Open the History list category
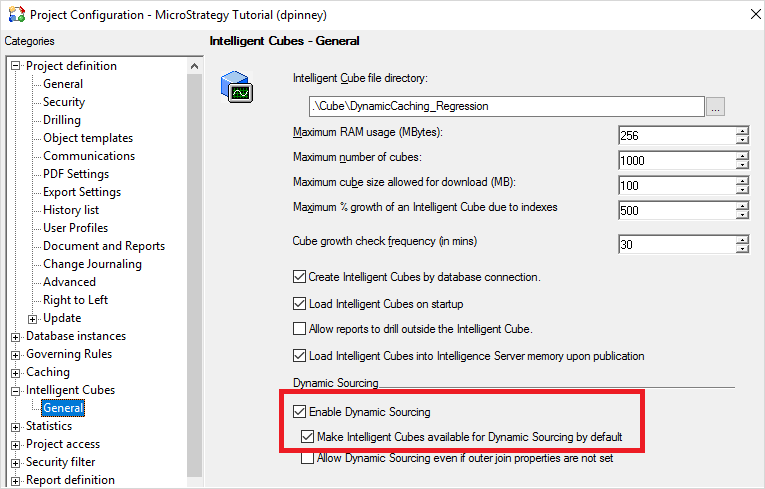Viewport: 765px width, 489px height. coord(71,210)
